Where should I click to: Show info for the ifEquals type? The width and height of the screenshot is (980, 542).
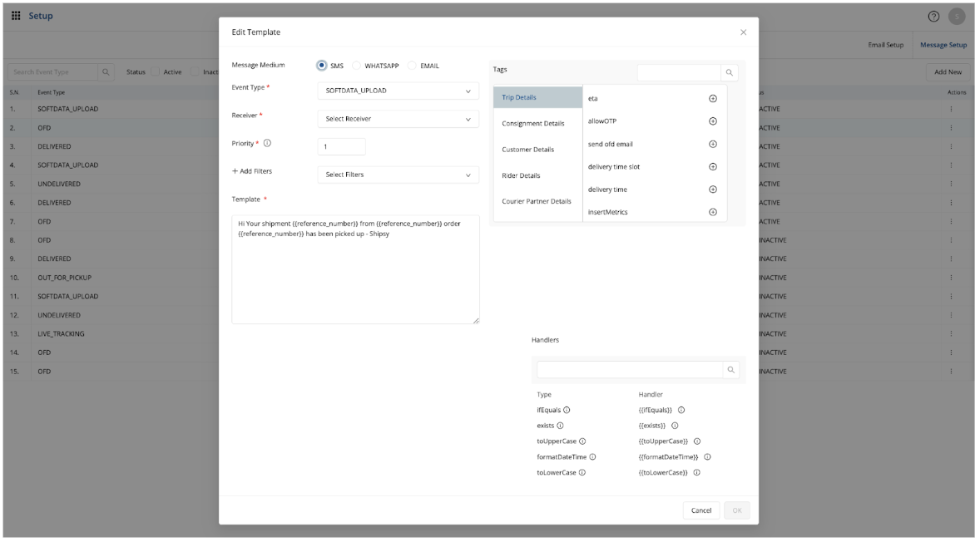pos(567,410)
